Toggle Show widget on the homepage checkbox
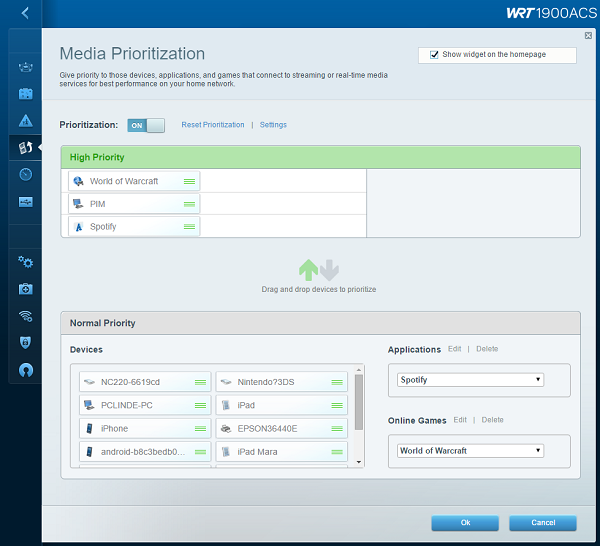 pos(434,55)
